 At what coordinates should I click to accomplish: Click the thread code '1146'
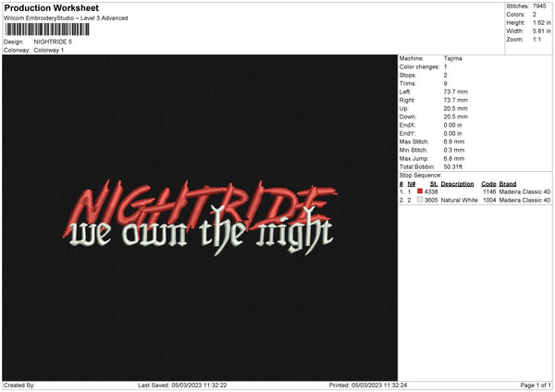pos(489,191)
